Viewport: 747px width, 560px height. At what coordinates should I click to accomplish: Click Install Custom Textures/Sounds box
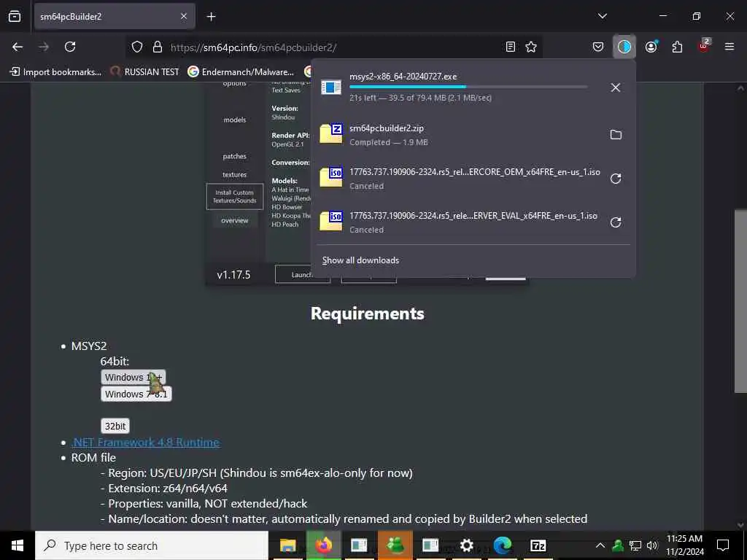(235, 196)
